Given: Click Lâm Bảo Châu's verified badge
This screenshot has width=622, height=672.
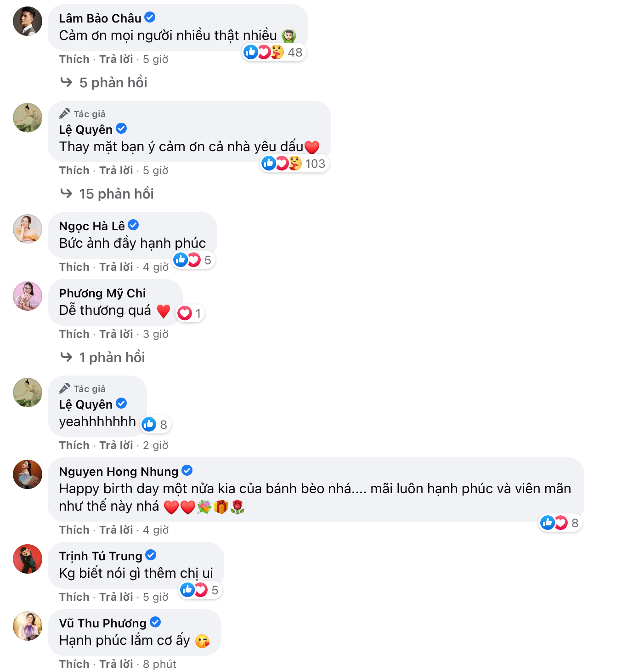Looking at the screenshot, I should coord(150,17).
